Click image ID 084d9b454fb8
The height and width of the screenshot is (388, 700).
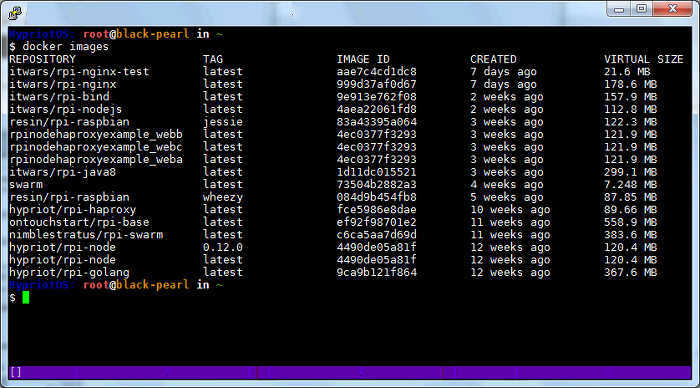tap(376, 197)
